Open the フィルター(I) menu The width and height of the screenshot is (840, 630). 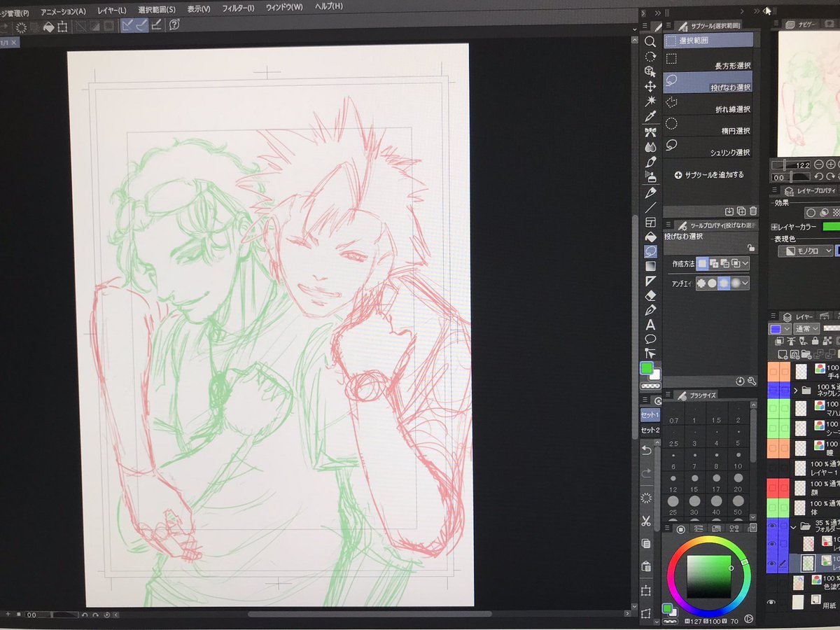click(x=238, y=8)
